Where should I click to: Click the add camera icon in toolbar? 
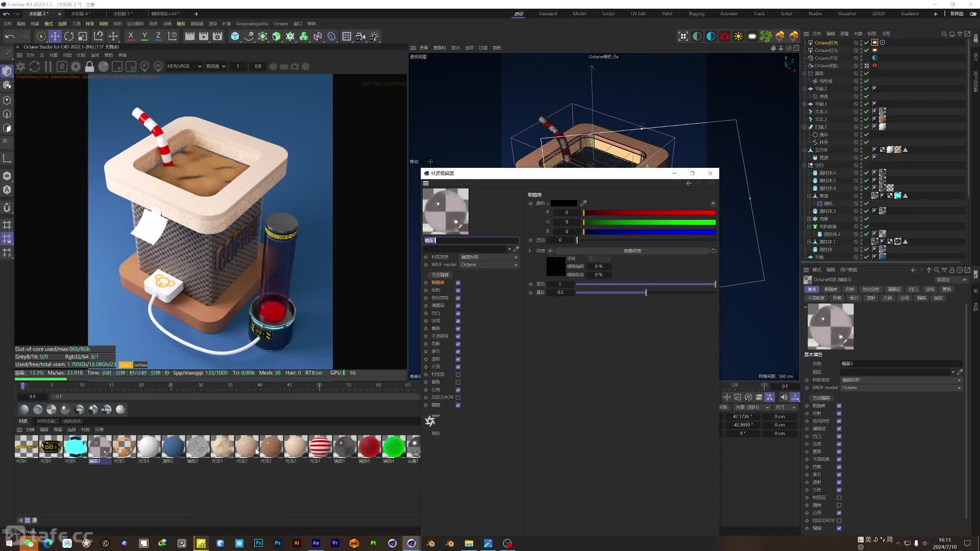click(x=360, y=36)
